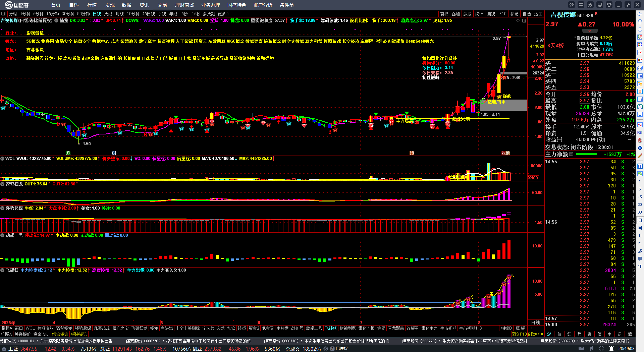Open the 理财商城 menu
Screen dimensions: 644x352
(x=184, y=5)
